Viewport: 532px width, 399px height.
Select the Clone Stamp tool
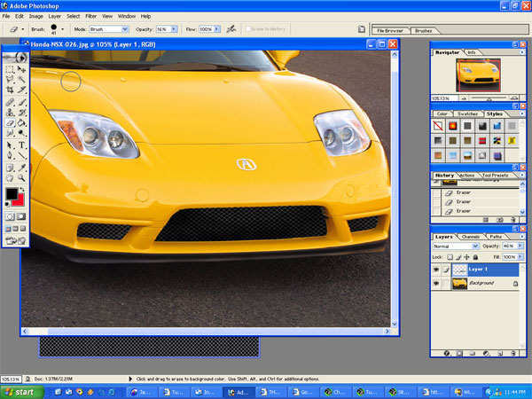point(10,113)
